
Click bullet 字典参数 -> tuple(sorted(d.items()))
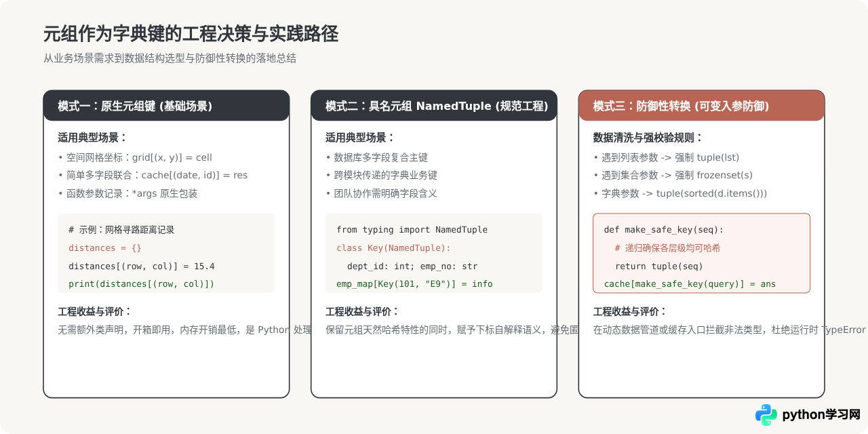tap(680, 193)
